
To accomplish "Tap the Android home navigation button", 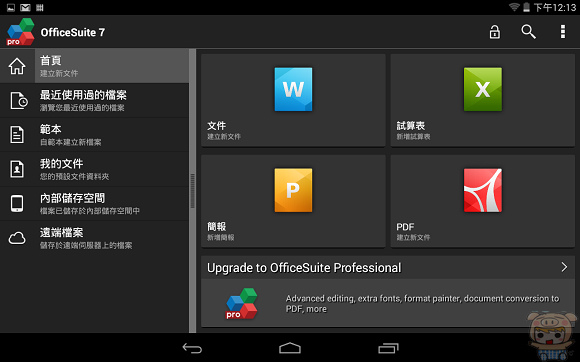I will point(290,348).
